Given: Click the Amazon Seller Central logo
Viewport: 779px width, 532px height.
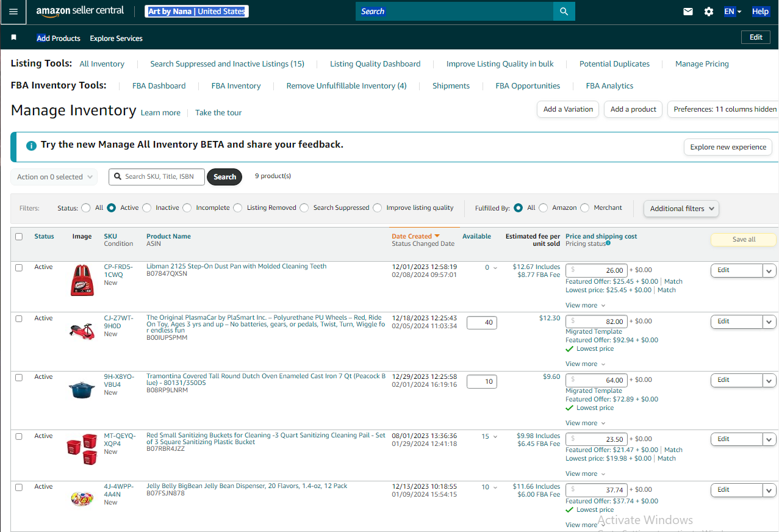Looking at the screenshot, I should (80, 11).
